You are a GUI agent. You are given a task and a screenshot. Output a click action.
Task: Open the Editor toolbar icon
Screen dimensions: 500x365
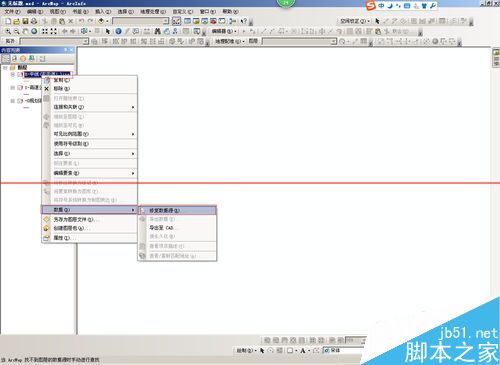click(176, 21)
